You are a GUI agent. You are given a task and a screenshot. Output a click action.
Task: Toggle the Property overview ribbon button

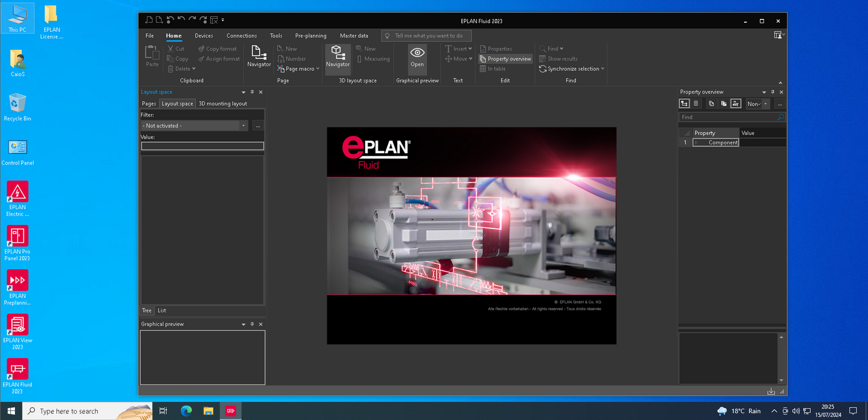tap(505, 59)
